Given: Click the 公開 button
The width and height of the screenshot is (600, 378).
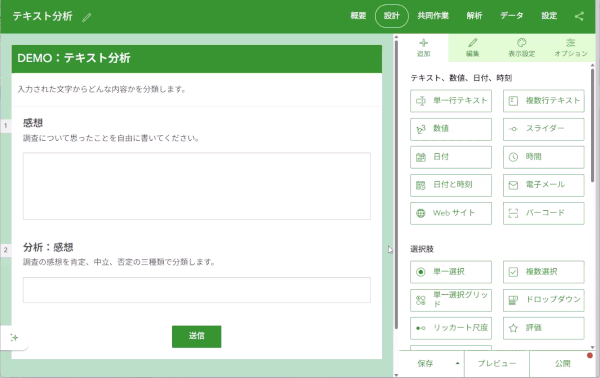Looking at the screenshot, I should click(x=562, y=363).
